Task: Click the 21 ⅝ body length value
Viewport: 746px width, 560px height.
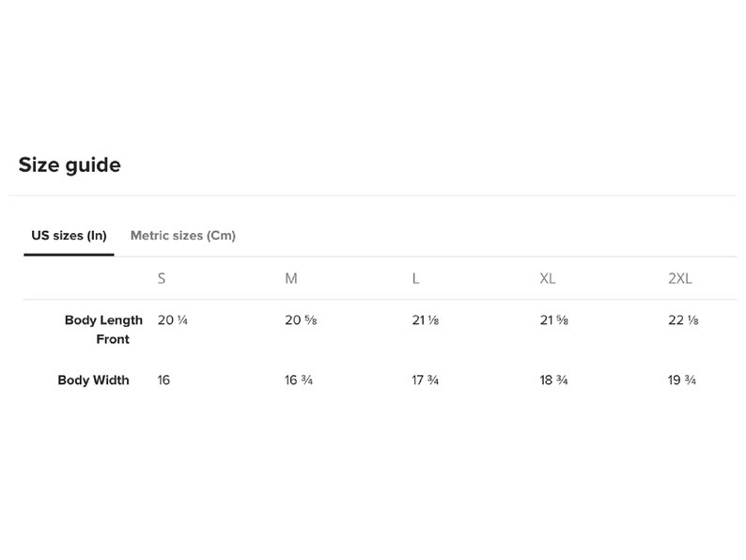Action: 553,320
